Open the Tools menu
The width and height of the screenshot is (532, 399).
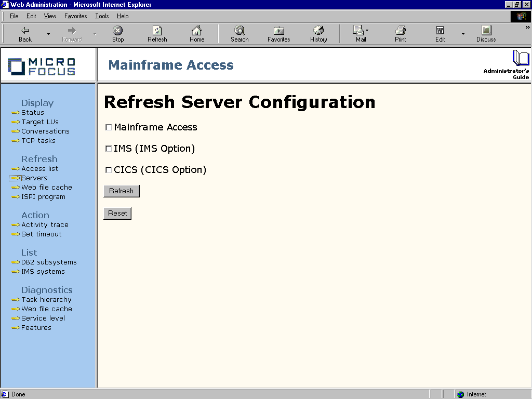[x=101, y=16]
